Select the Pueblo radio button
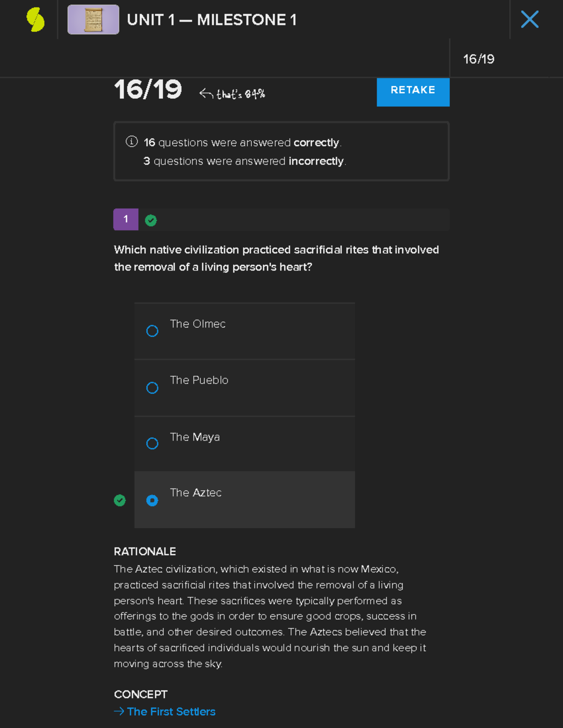The image size is (563, 728). click(152, 388)
